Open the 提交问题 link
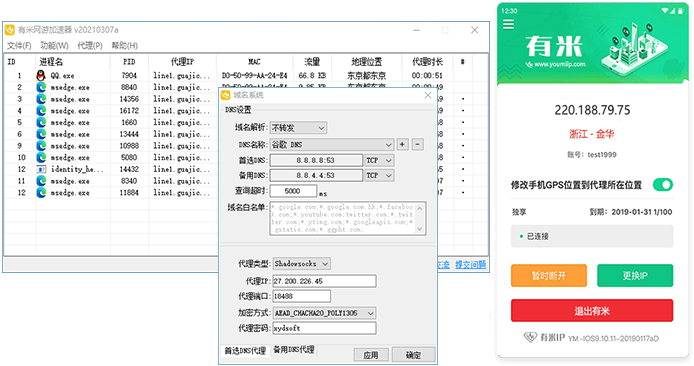 coord(470,265)
